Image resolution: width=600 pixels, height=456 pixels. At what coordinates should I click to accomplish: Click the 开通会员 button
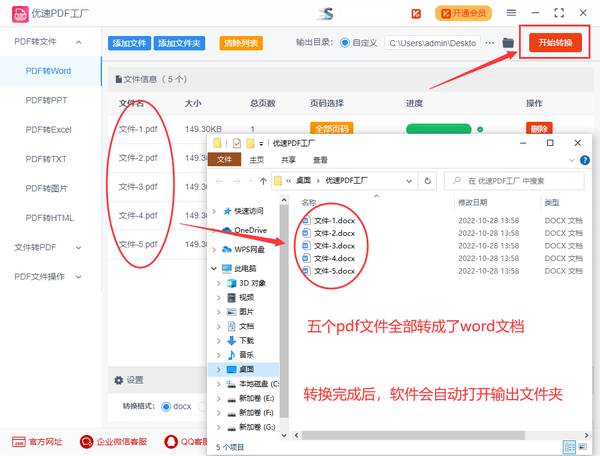(463, 14)
